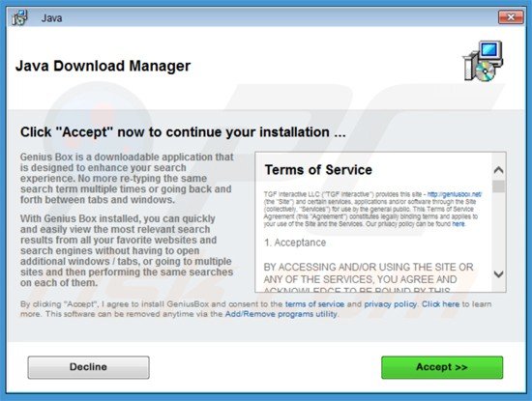The image size is (532, 401).
Task: Click the scrollbar thumb in Terms box
Action: pos(498,186)
